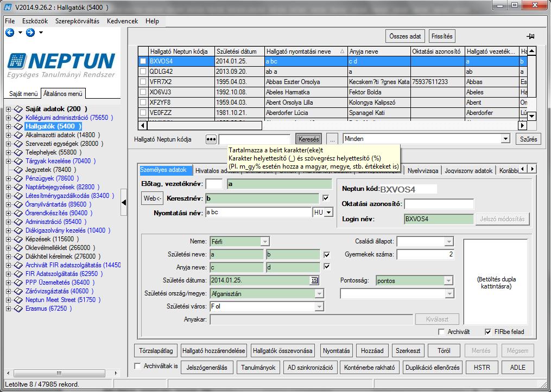
Task: Click the Hallgatók tree node icon
Action: (18, 126)
